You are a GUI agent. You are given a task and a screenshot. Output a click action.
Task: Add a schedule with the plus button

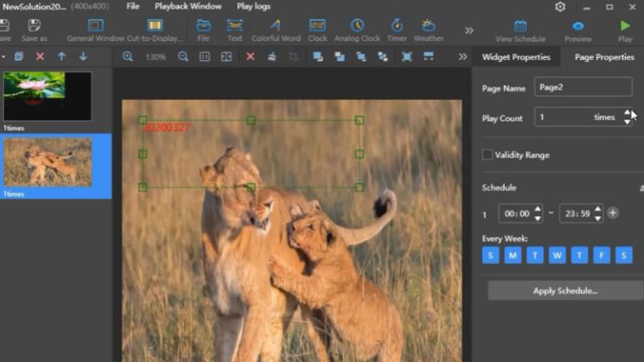point(613,214)
